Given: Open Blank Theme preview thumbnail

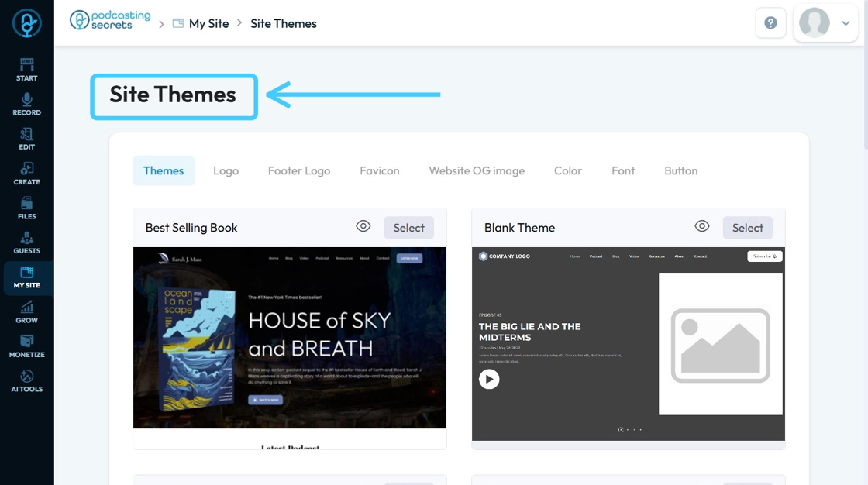Looking at the screenshot, I should coord(629,344).
